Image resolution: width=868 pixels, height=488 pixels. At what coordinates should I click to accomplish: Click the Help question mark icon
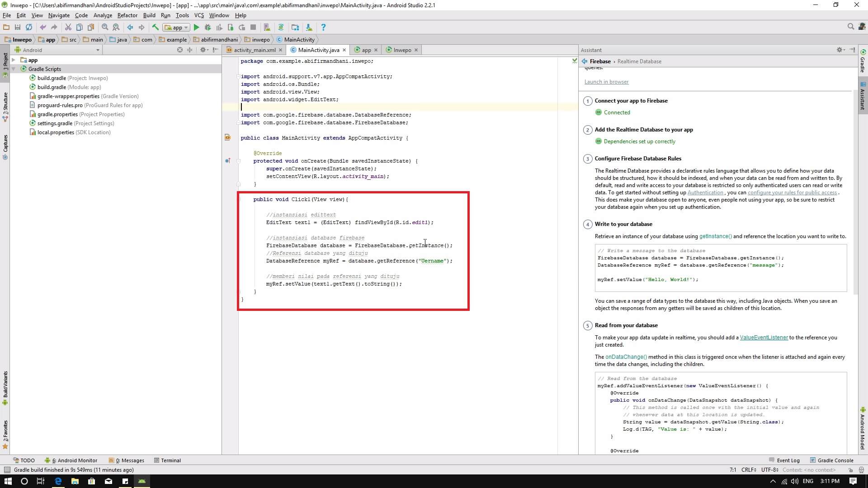coord(323,27)
